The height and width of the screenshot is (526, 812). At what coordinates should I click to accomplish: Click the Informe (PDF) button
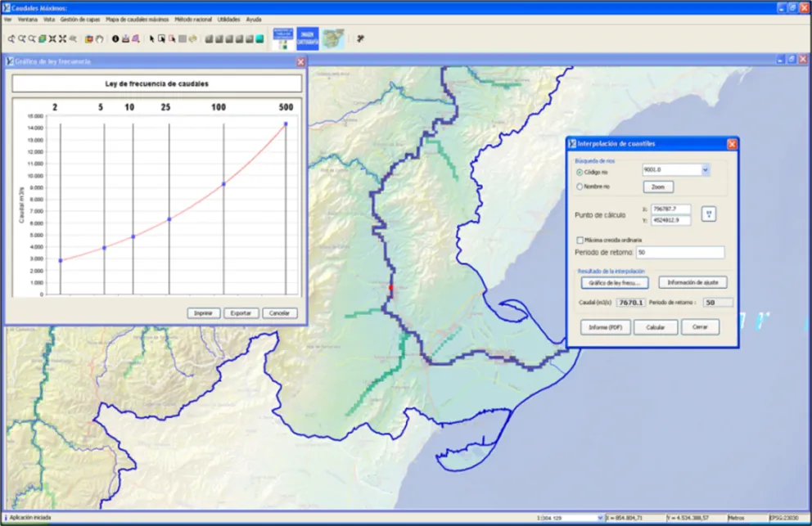click(606, 327)
